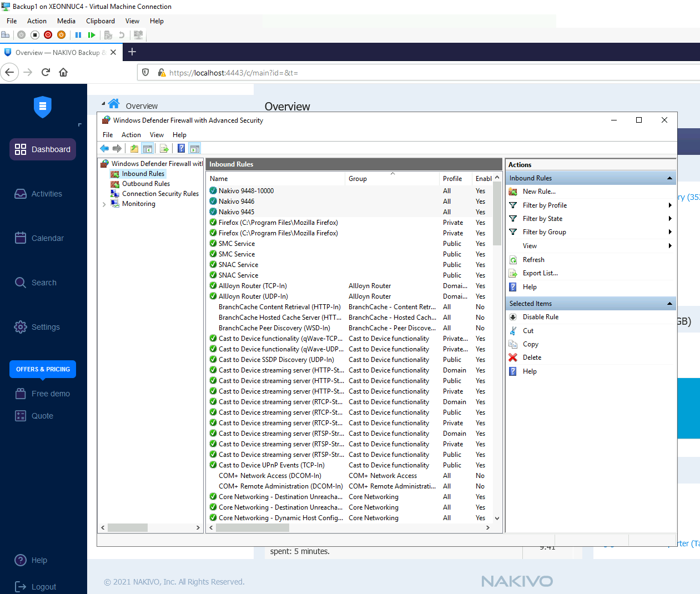Reload the browser page
Viewport: 700px width, 594px height.
[x=46, y=72]
